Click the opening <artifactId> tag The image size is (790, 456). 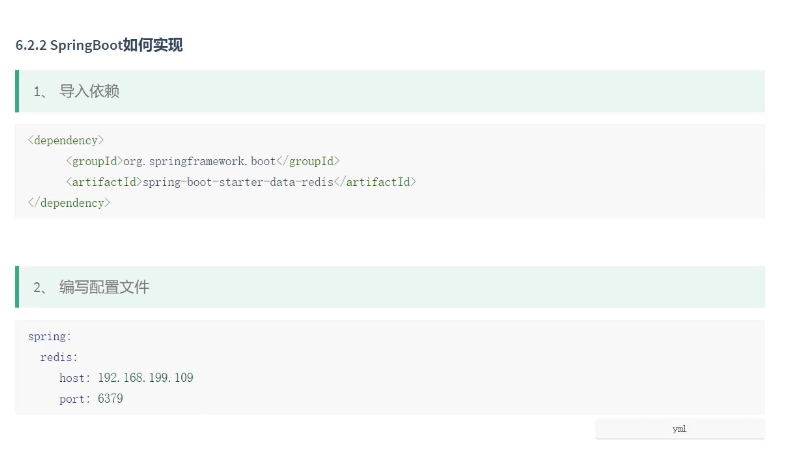tap(103, 182)
